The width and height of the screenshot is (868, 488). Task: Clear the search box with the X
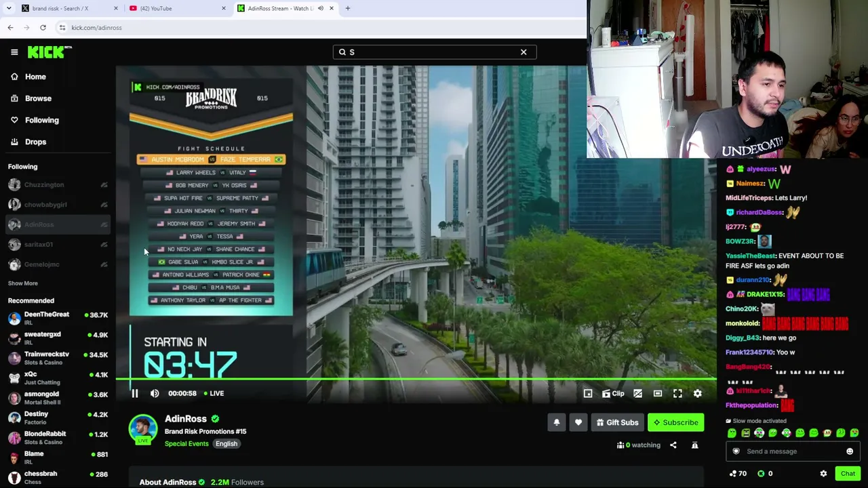pos(524,52)
